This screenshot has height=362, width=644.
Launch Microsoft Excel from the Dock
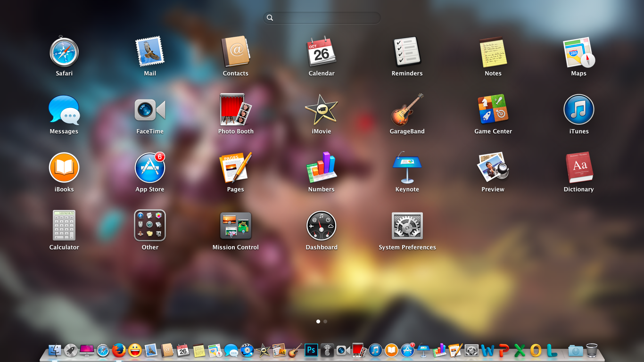click(x=520, y=350)
